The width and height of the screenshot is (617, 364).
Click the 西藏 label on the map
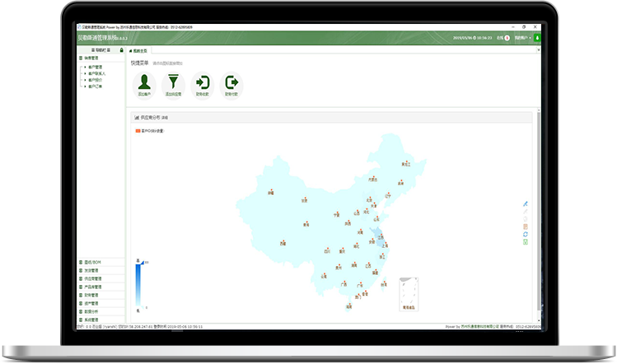click(x=283, y=244)
